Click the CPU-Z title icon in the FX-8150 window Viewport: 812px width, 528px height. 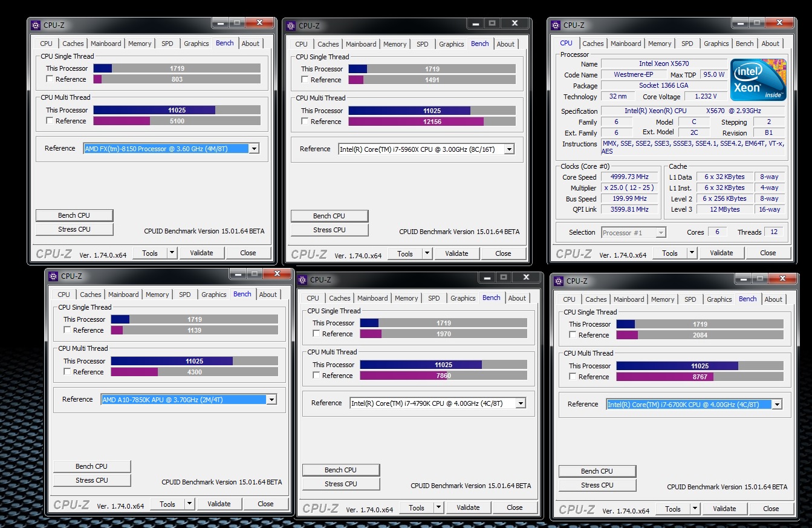[36, 25]
